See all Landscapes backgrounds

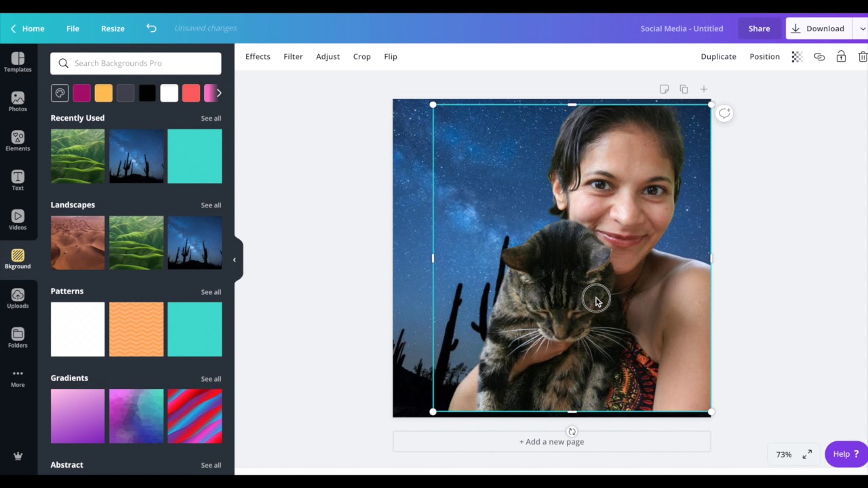(211, 205)
